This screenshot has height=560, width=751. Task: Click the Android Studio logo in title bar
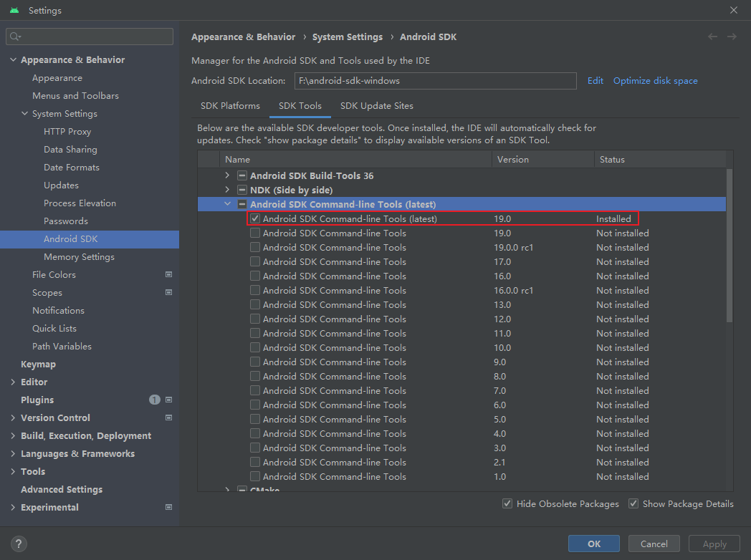point(14,10)
